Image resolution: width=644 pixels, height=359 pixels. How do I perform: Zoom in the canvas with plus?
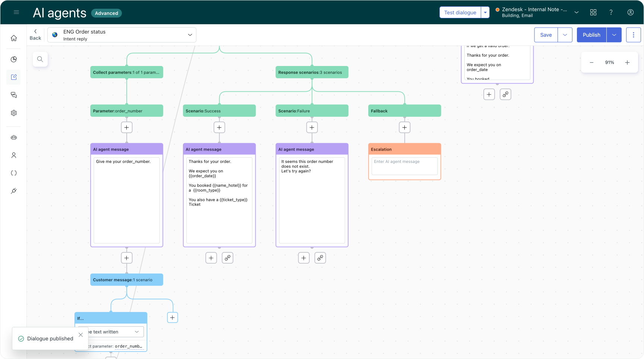coord(628,63)
